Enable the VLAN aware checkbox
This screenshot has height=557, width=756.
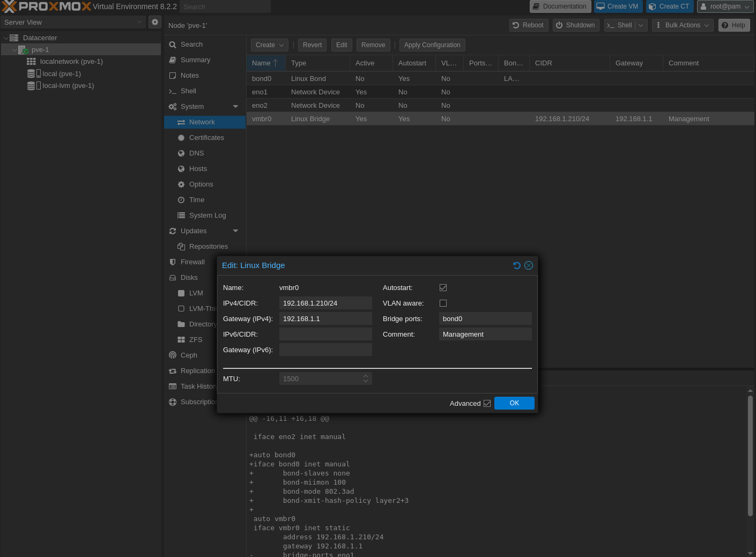443,303
